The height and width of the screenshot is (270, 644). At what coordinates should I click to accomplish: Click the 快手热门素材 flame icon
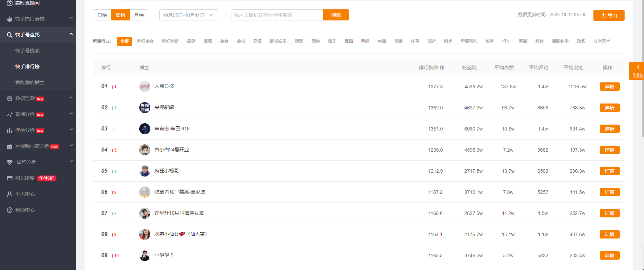tap(10, 19)
